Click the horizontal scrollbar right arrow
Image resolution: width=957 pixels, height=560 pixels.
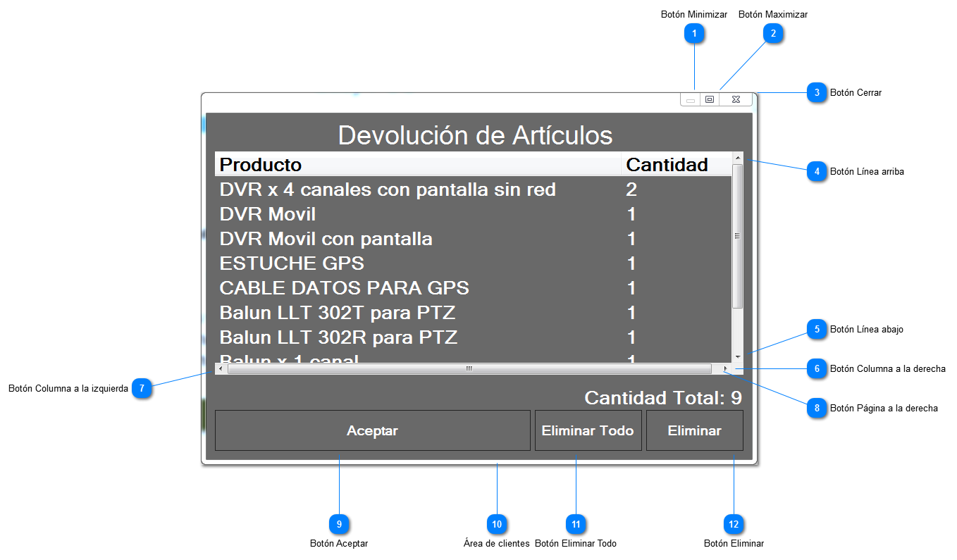(725, 368)
